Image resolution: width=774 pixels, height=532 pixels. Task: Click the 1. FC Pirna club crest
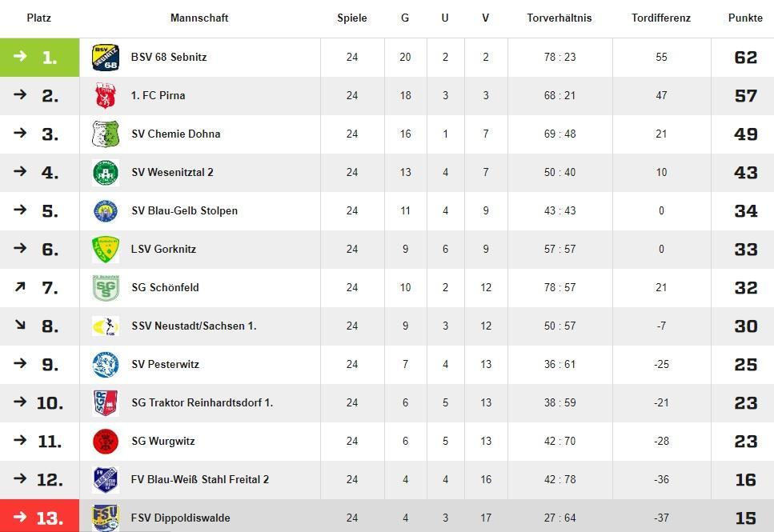point(105,96)
